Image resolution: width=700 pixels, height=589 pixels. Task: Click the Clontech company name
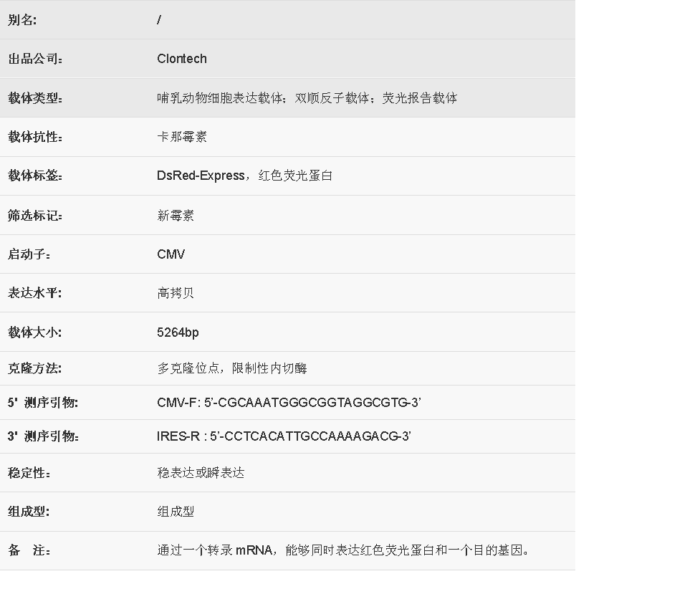point(182,59)
